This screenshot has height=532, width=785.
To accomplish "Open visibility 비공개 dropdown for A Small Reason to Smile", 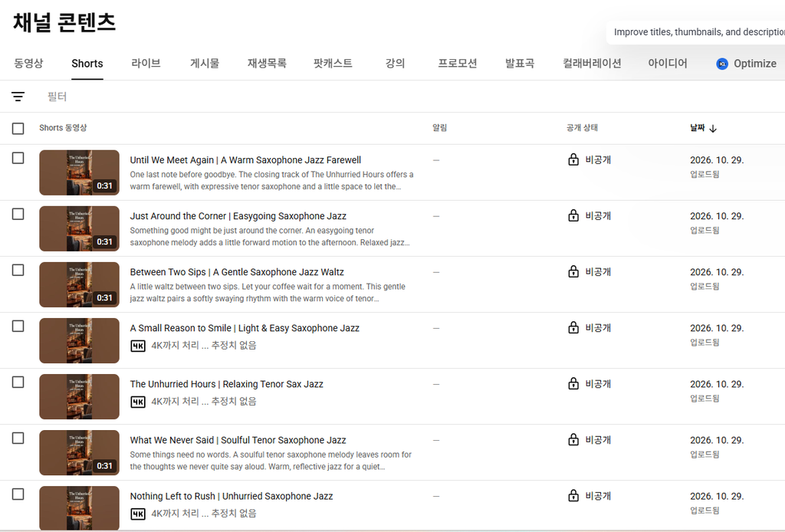I will pos(598,328).
